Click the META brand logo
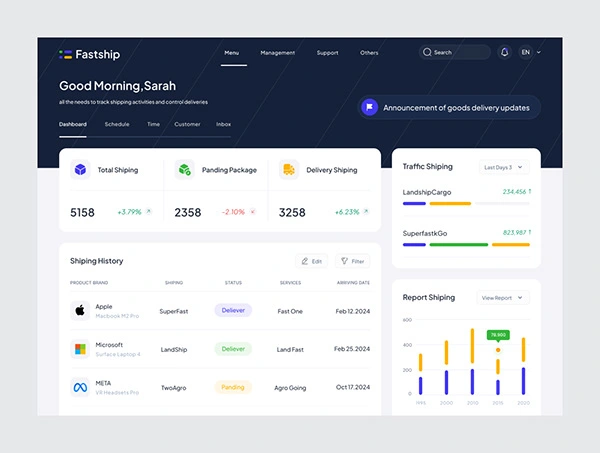 (x=80, y=388)
